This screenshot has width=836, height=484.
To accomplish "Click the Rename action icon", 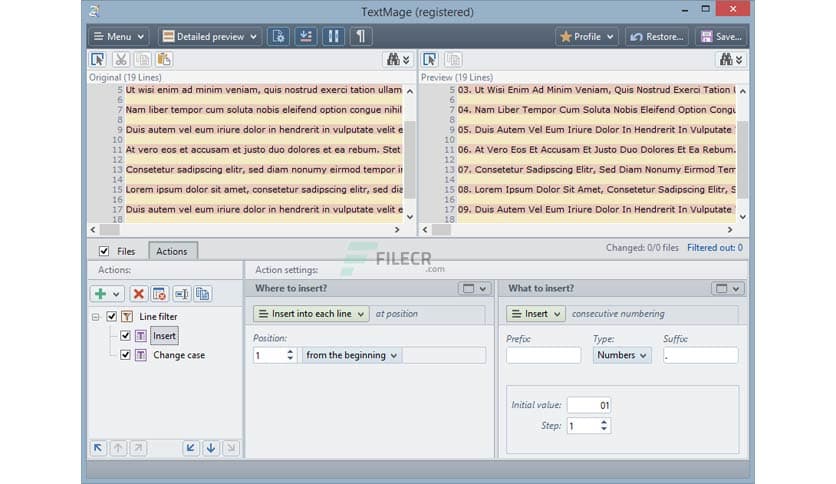I will (x=182, y=294).
